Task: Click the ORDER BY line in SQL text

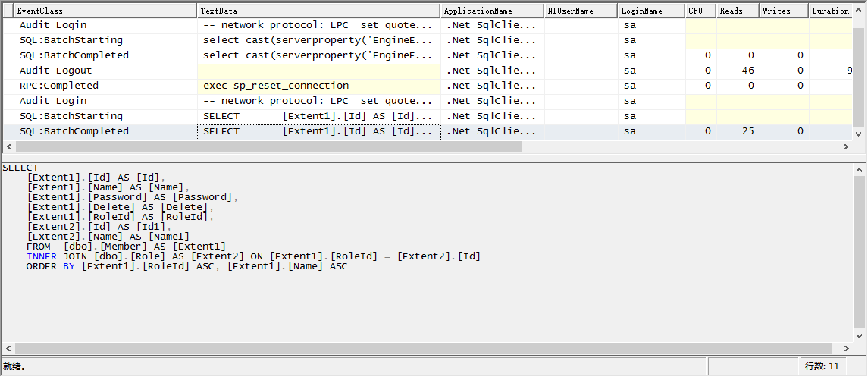Action: click(x=186, y=266)
